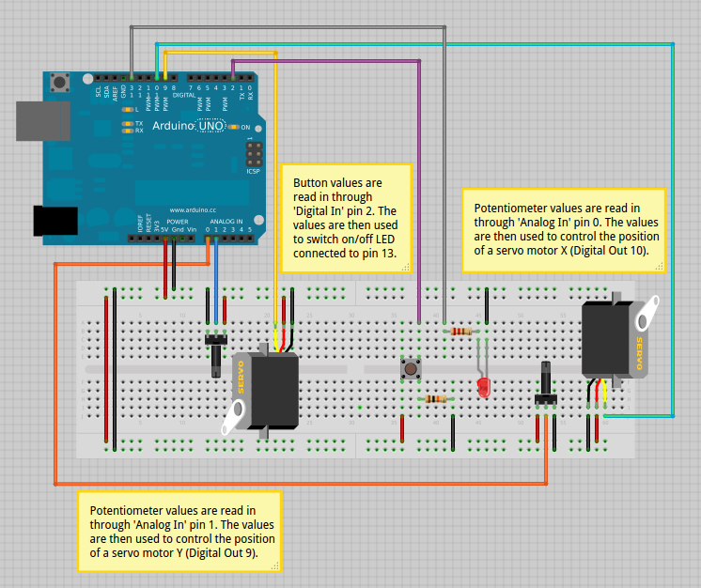This screenshot has height=588, width=701.
Task: Select the left servo motor on breadboard
Action: tap(268, 390)
